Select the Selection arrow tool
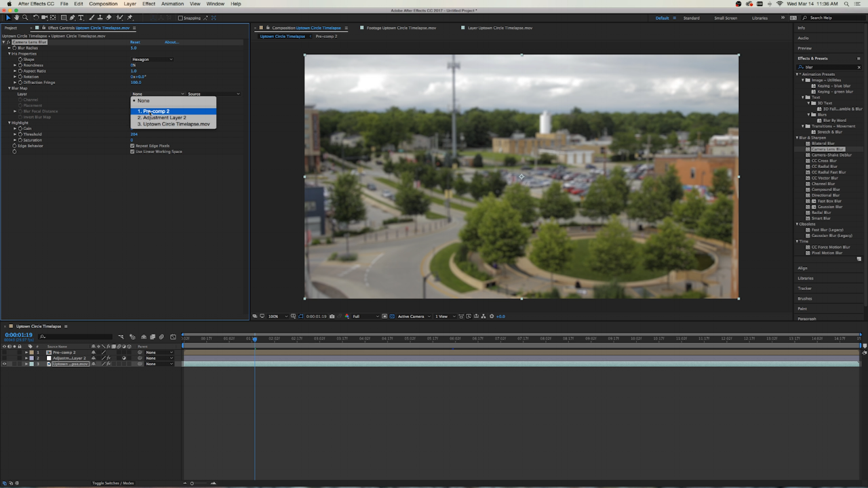 (x=8, y=18)
